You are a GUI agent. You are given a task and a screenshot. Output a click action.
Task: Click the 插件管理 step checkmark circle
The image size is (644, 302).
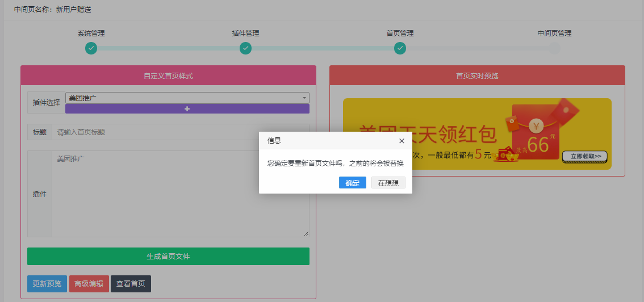pyautogui.click(x=245, y=48)
